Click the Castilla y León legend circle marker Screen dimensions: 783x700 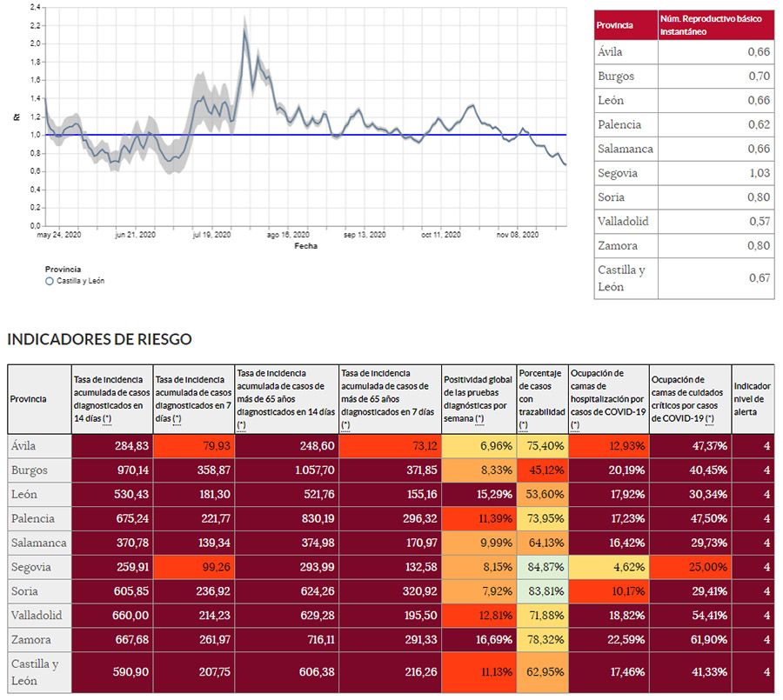click(x=49, y=281)
